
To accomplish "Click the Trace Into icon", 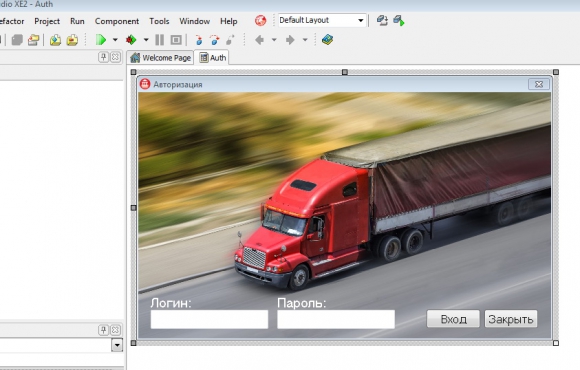I will pos(199,40).
